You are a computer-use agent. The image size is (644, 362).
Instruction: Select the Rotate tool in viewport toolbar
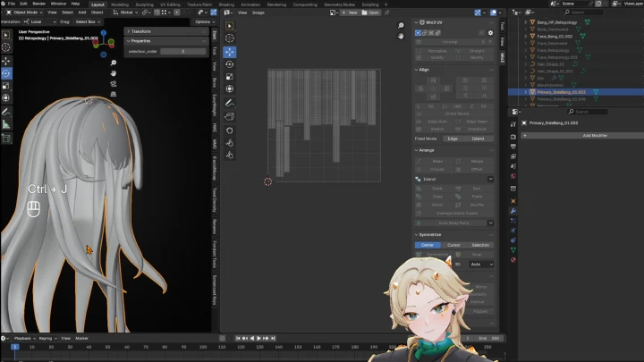[x=6, y=72]
